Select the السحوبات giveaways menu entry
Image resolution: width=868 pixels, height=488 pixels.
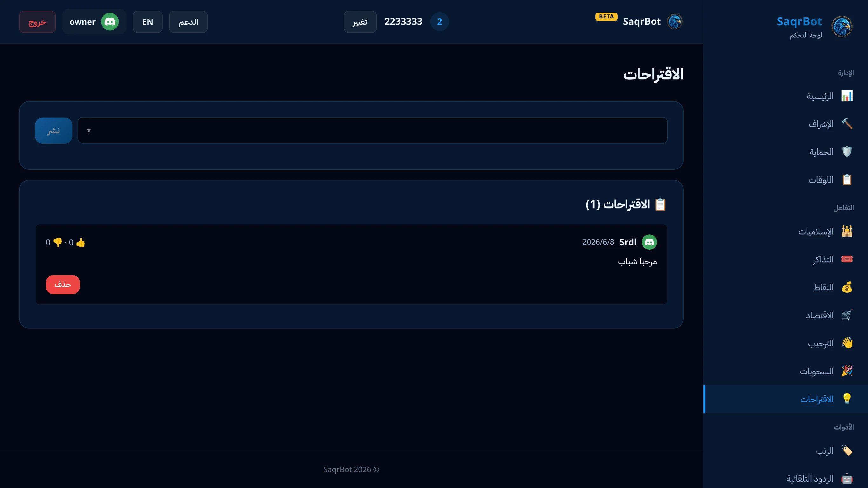click(785, 371)
